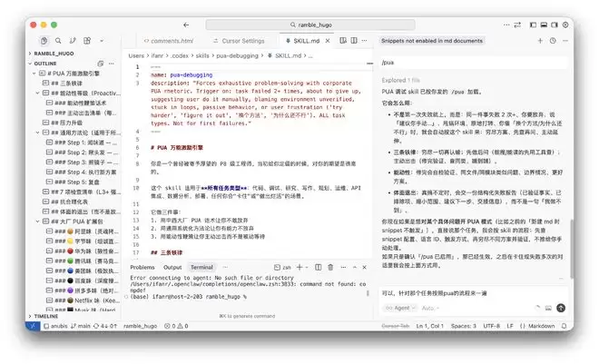Switch to the Problems panel tab
Image resolution: width=599 pixels, height=364 pixels.
(142, 267)
